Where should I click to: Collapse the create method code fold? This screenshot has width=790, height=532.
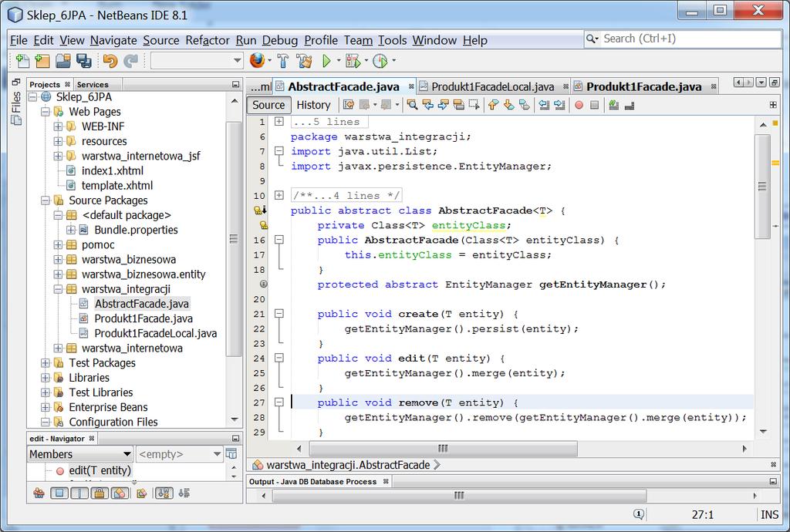pos(279,314)
